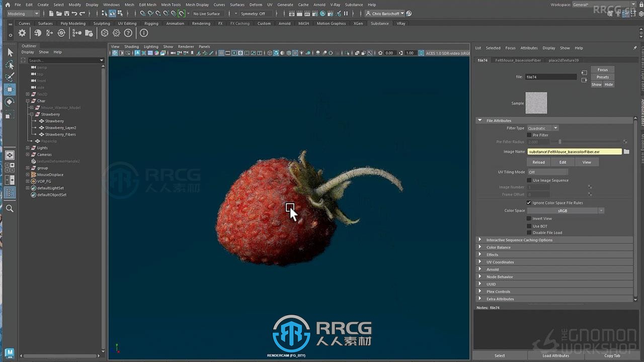Enable Use Image Sequence checkbox
This screenshot has width=644, height=362.
pos(529,180)
